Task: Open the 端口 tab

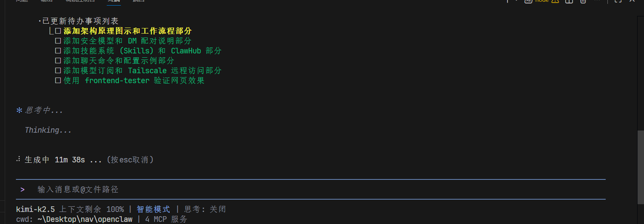Action: pos(139,1)
